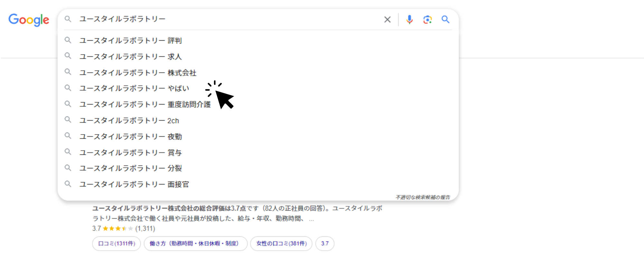This screenshot has height=258, width=644.
Task: Clear the search box with the X
Action: pyautogui.click(x=387, y=20)
